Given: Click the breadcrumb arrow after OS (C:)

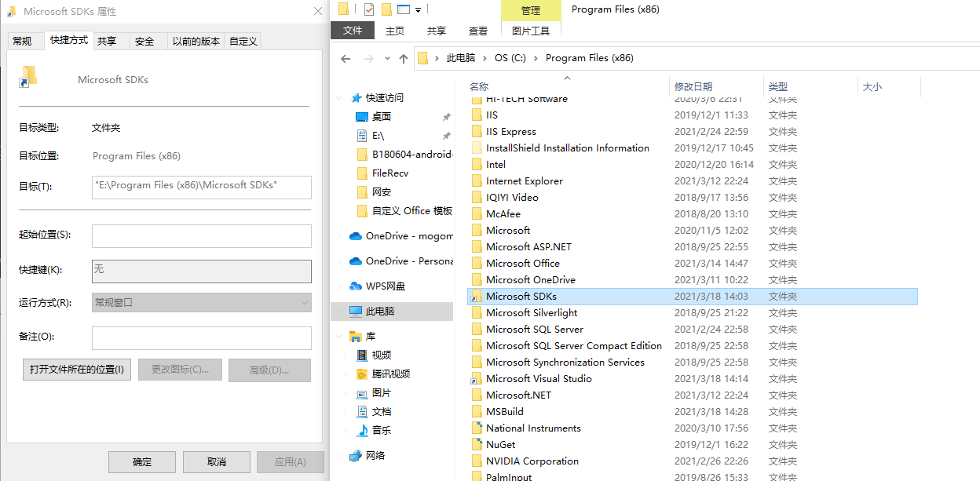Looking at the screenshot, I should point(536,57).
